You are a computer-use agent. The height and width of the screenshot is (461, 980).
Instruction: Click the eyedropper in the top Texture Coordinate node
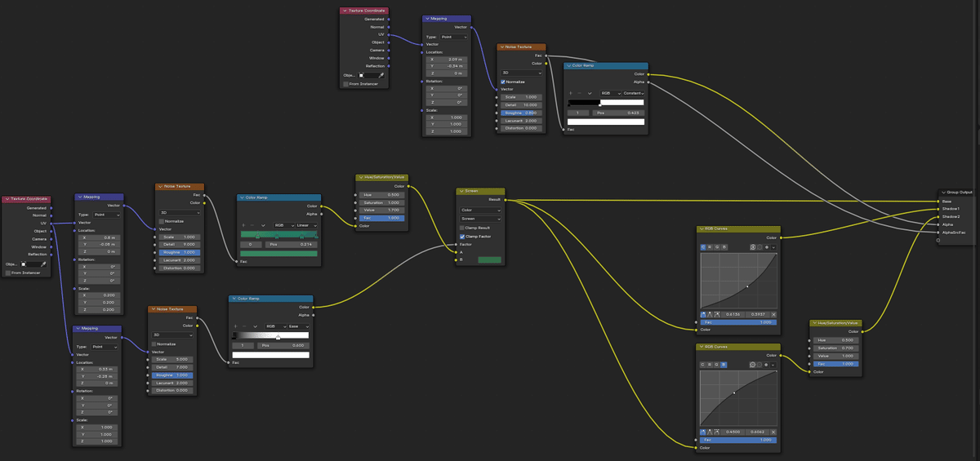point(381,75)
